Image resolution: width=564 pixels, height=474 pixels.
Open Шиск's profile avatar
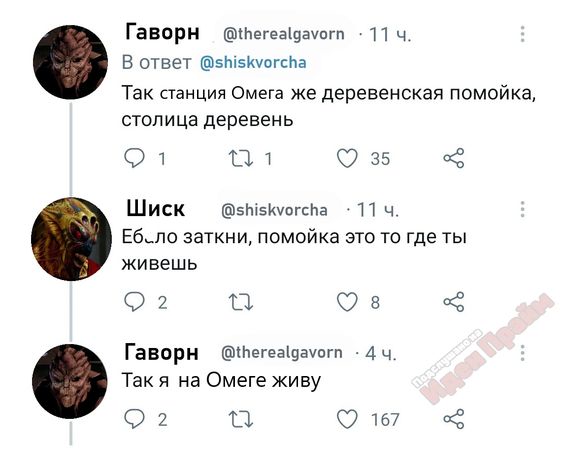click(x=71, y=239)
